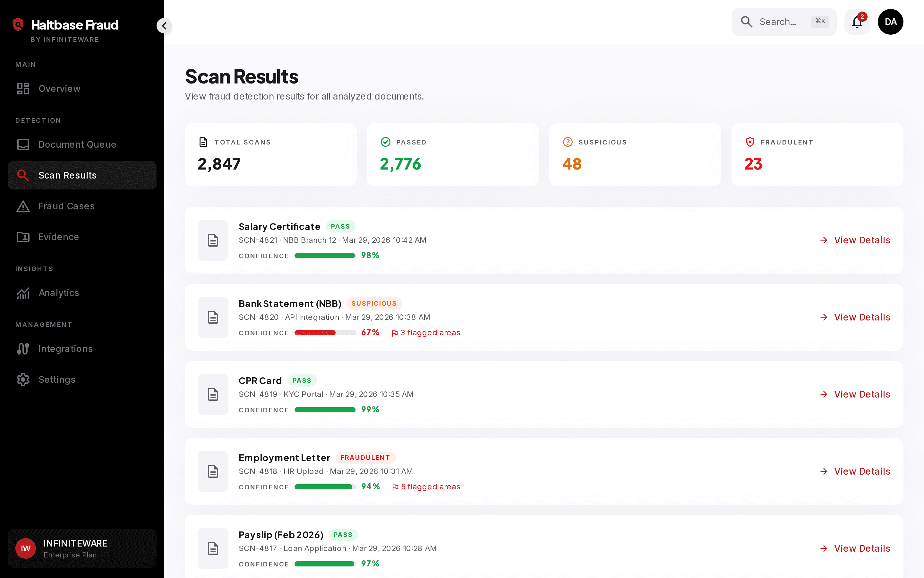The width and height of the screenshot is (924, 578).
Task: Click the PASS badge on Salary Certificate
Action: tap(340, 226)
